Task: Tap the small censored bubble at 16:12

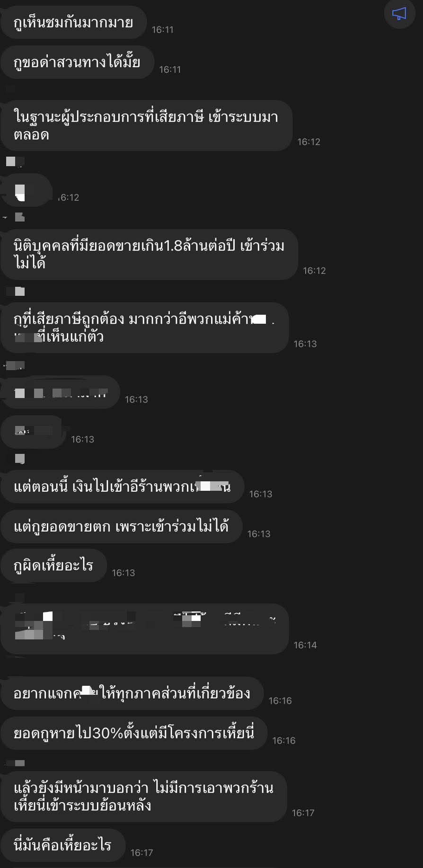Action: [26, 190]
